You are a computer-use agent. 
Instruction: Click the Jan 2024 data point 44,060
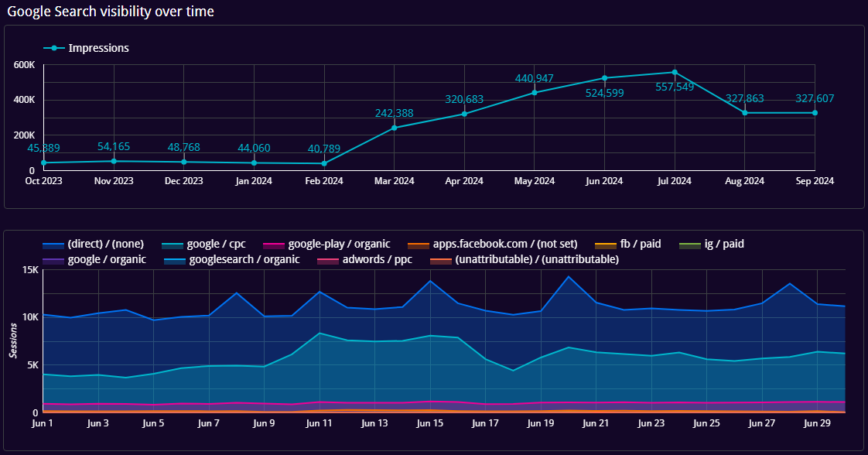[254, 162]
